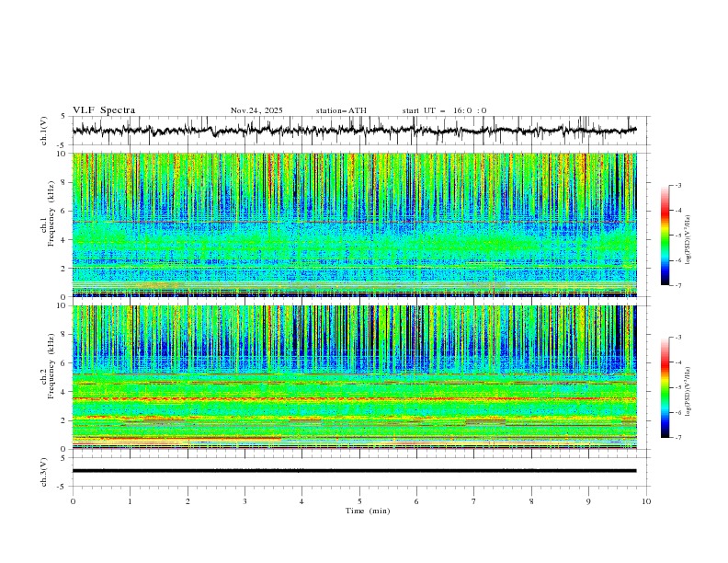Click the 'VLF Spectra' title text
This screenshot has width=728, height=563.
pos(104,110)
